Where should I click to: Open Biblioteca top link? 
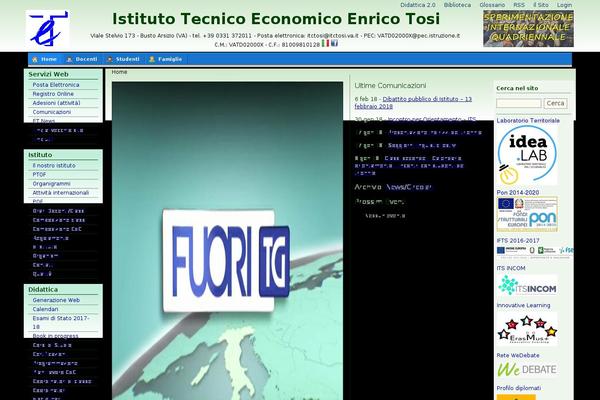[x=457, y=5]
